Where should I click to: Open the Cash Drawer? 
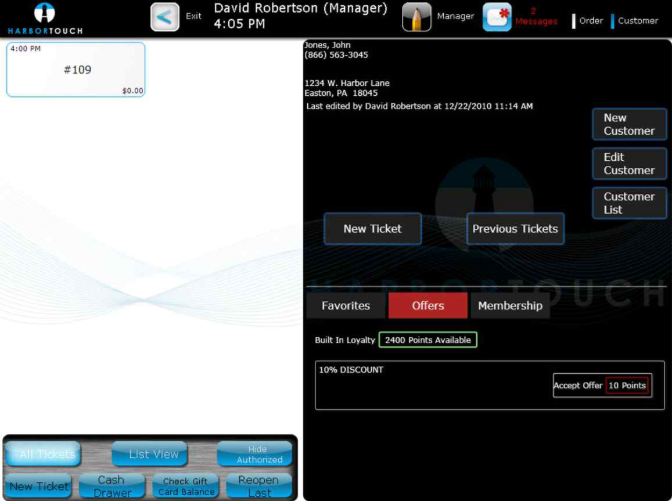(x=111, y=486)
